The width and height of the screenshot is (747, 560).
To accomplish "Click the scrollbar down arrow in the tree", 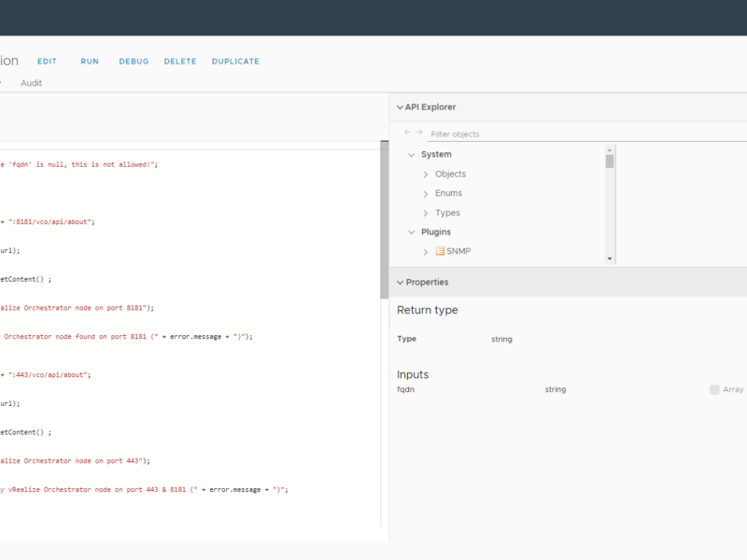I will 612,258.
